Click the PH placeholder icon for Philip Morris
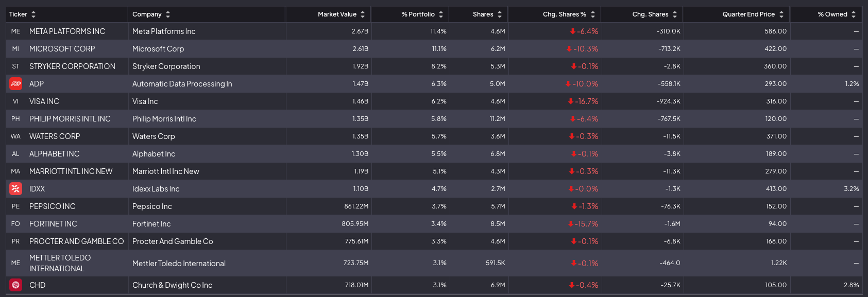The height and width of the screenshot is (297, 868). 15,119
